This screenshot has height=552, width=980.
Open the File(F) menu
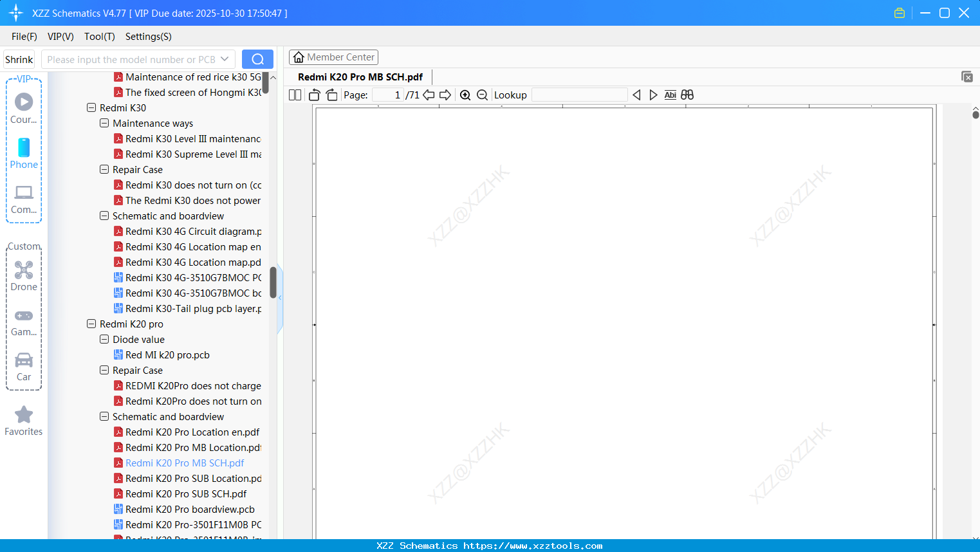click(24, 37)
